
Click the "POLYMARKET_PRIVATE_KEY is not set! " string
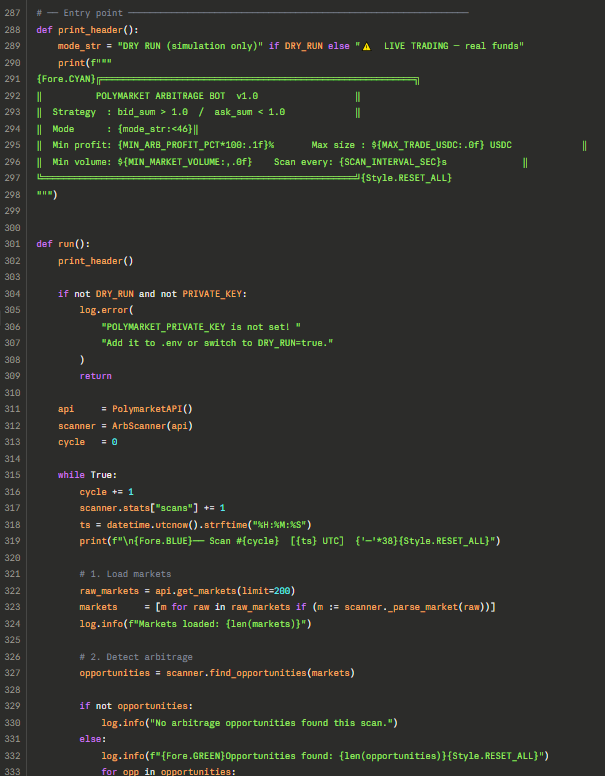point(201,327)
